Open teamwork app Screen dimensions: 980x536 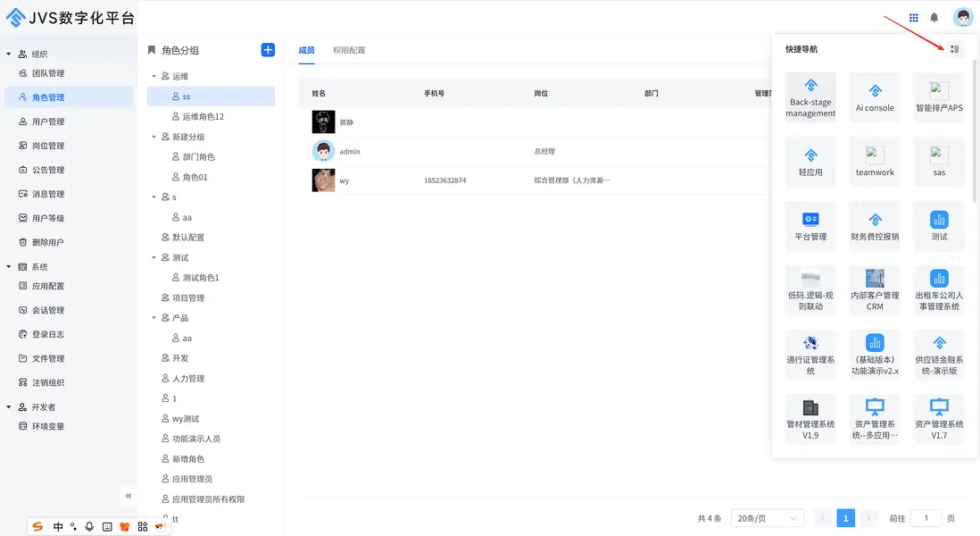(875, 162)
